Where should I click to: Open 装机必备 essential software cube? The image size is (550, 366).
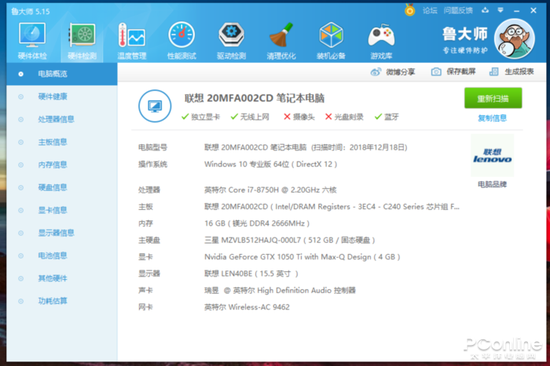pyautogui.click(x=331, y=40)
